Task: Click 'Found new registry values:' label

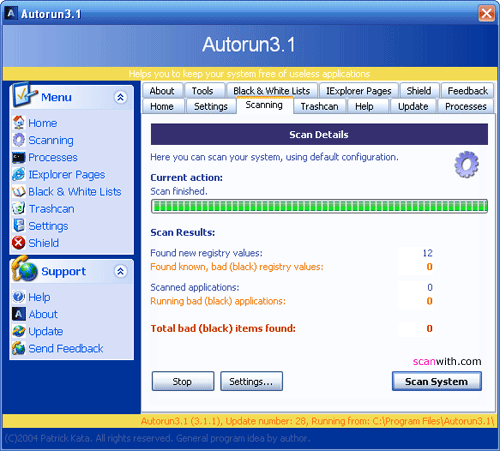Action: click(206, 253)
